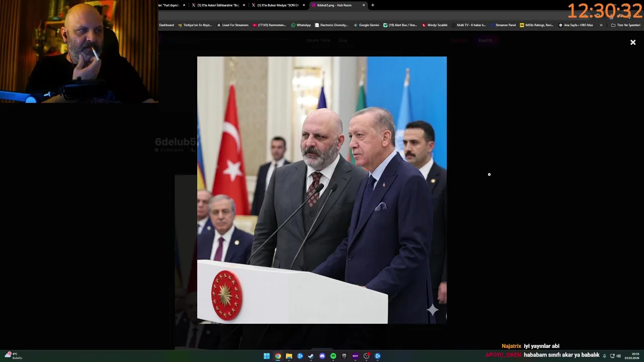Open the Windy: Sıcaklık bookmark
This screenshot has height=362, width=644.
(435, 25)
